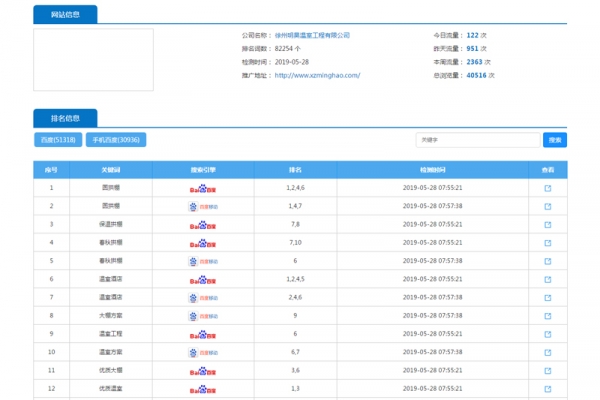Open the view icon for row 4
This screenshot has height=400, width=600.
pyautogui.click(x=548, y=243)
